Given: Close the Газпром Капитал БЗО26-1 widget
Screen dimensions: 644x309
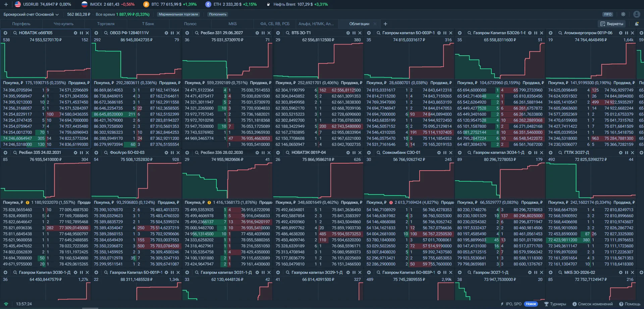Looking at the screenshot, I should click(x=542, y=33).
